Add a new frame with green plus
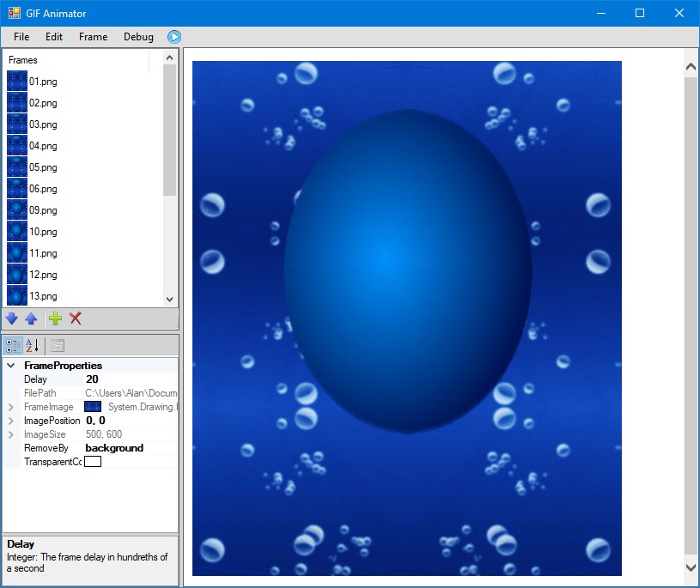 coord(55,318)
